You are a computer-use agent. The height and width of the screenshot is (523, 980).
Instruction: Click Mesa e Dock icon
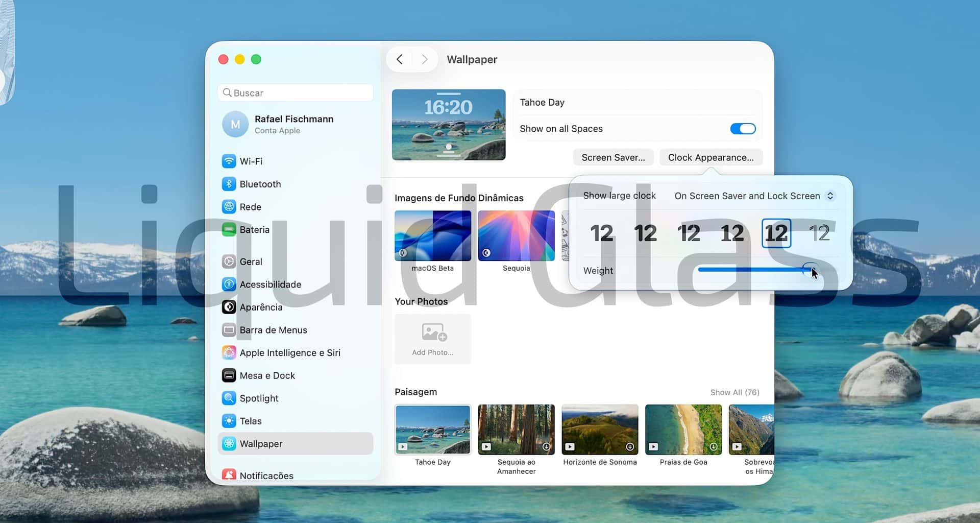point(229,375)
